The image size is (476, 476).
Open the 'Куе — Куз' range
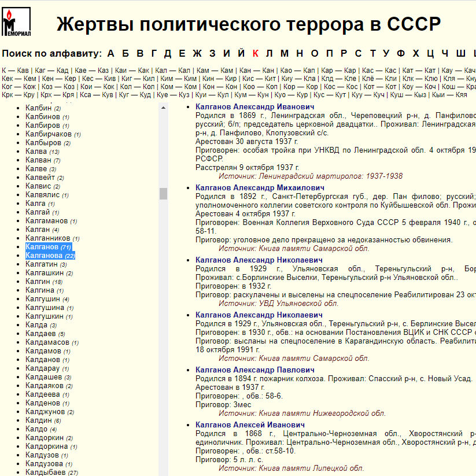(173, 95)
